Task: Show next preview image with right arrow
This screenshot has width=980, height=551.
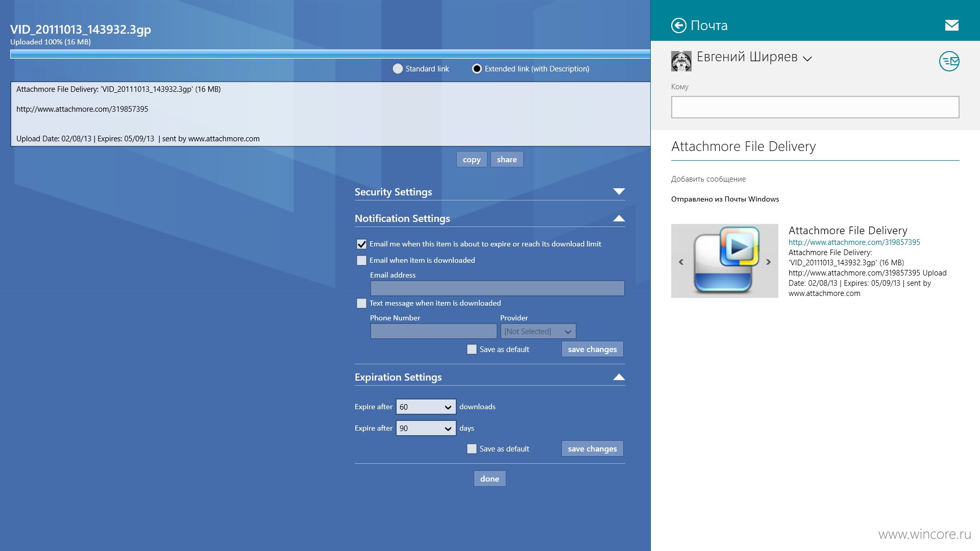Action: coord(768,262)
